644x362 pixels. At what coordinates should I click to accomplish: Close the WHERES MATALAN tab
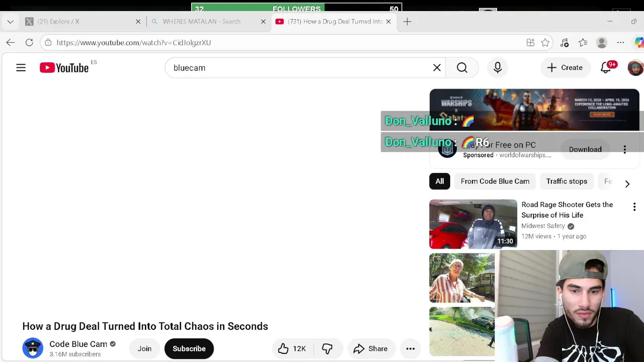(x=263, y=22)
